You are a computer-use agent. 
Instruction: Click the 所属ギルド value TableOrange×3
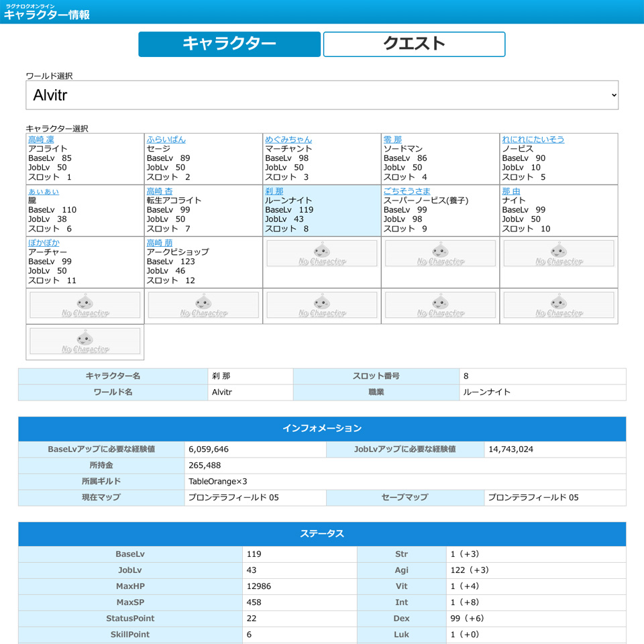pyautogui.click(x=218, y=482)
